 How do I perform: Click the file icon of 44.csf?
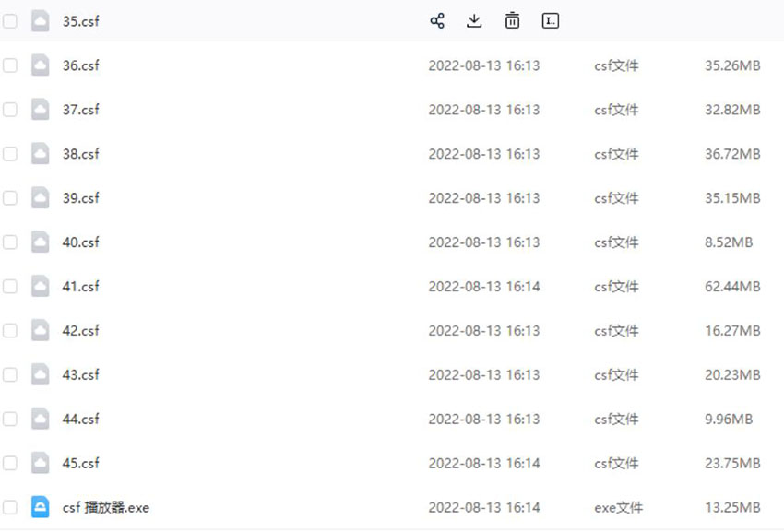point(40,419)
